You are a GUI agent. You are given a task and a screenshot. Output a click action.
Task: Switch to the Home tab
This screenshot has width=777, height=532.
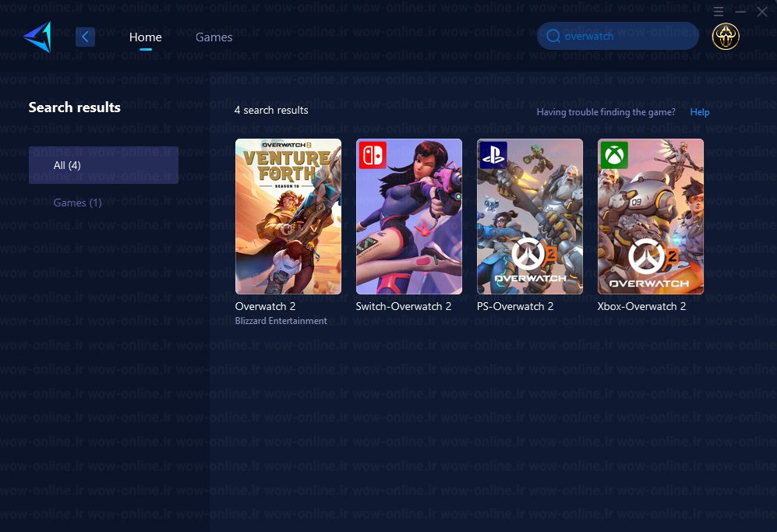coord(145,37)
